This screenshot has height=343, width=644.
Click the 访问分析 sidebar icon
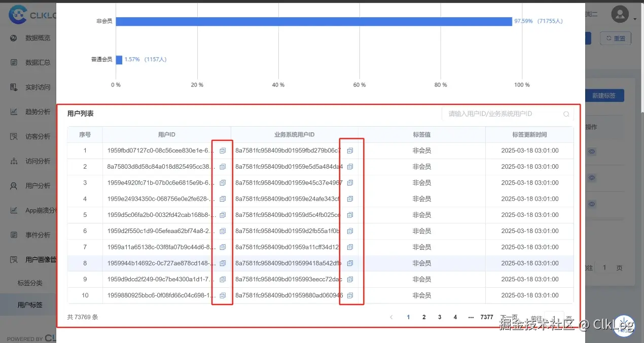coord(14,161)
